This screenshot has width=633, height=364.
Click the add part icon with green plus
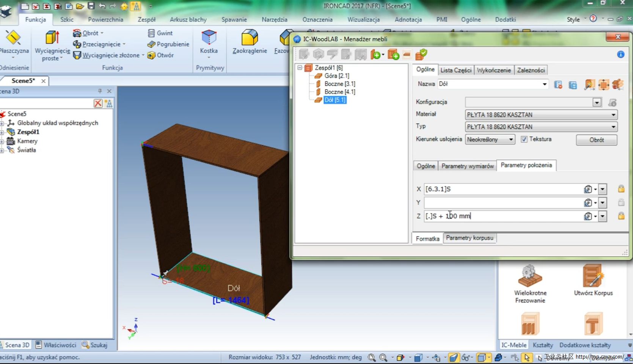tap(376, 55)
